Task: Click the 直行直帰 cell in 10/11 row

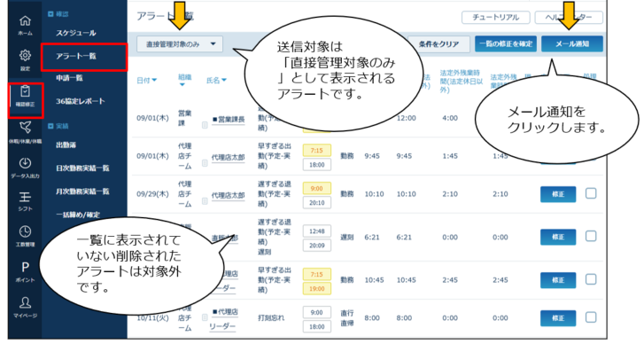Action: tap(346, 317)
